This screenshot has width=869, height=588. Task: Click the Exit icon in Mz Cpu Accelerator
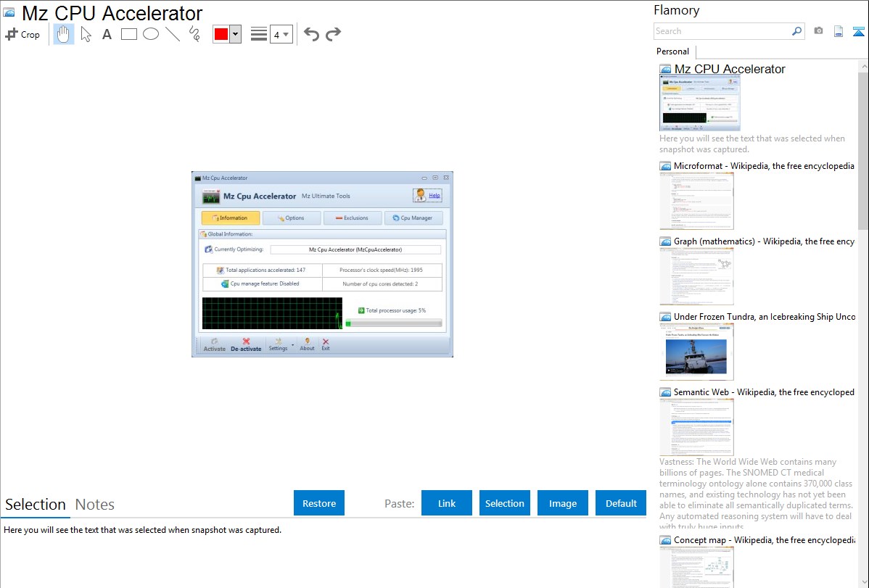point(325,344)
